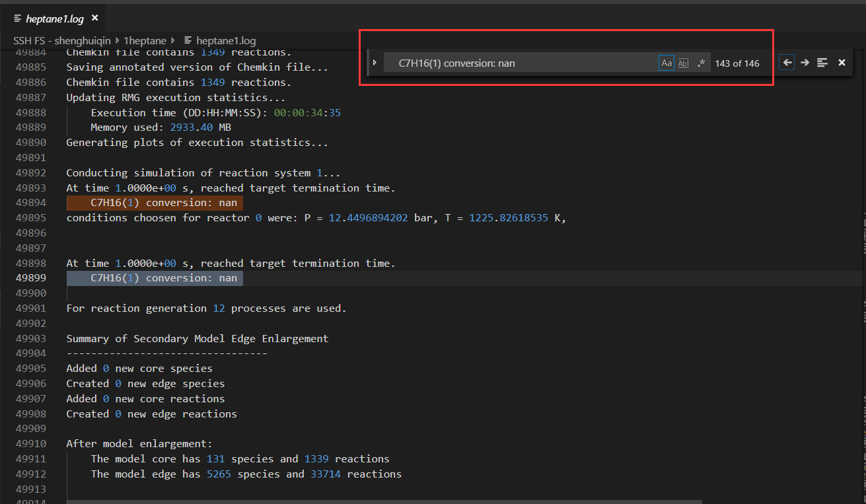Close the Find widget
The image size is (866, 504).
(842, 63)
